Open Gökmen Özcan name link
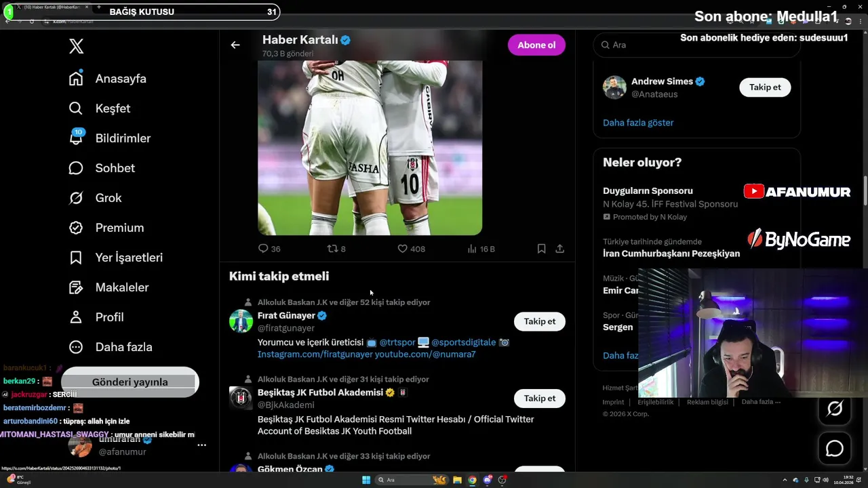The width and height of the screenshot is (868, 488). [290, 469]
